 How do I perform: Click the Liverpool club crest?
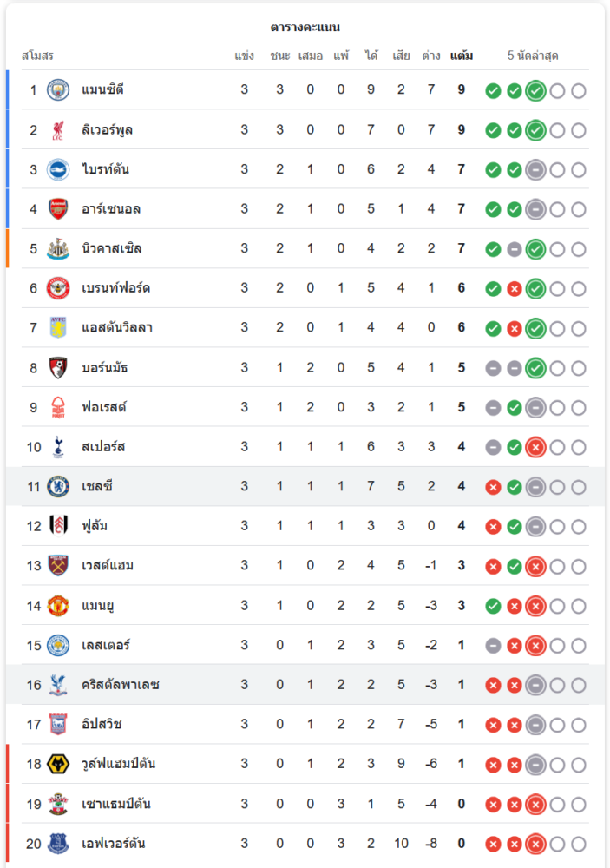58,129
